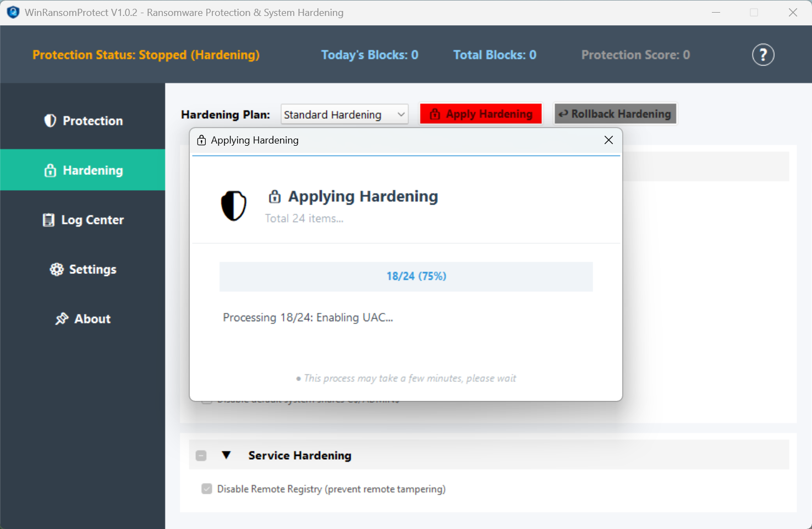Click Total Blocks: 0 counter
Image resolution: width=812 pixels, height=529 pixels.
(x=495, y=55)
